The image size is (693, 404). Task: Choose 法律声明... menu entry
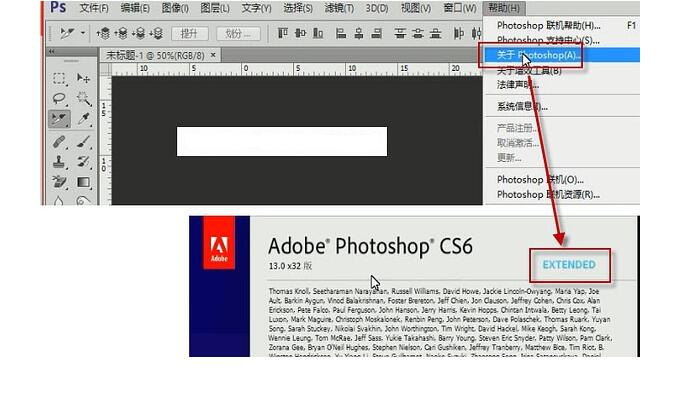562,85
